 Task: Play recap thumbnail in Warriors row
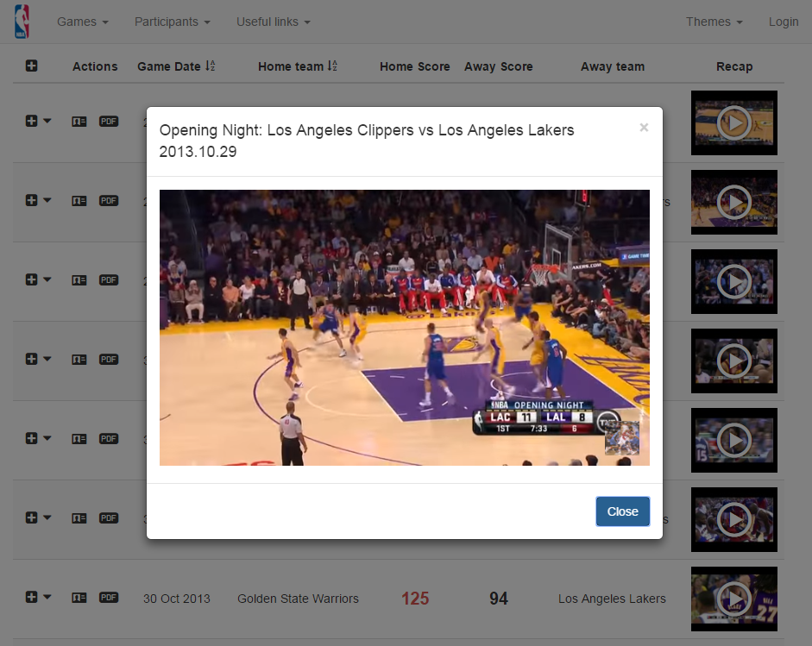tap(733, 598)
